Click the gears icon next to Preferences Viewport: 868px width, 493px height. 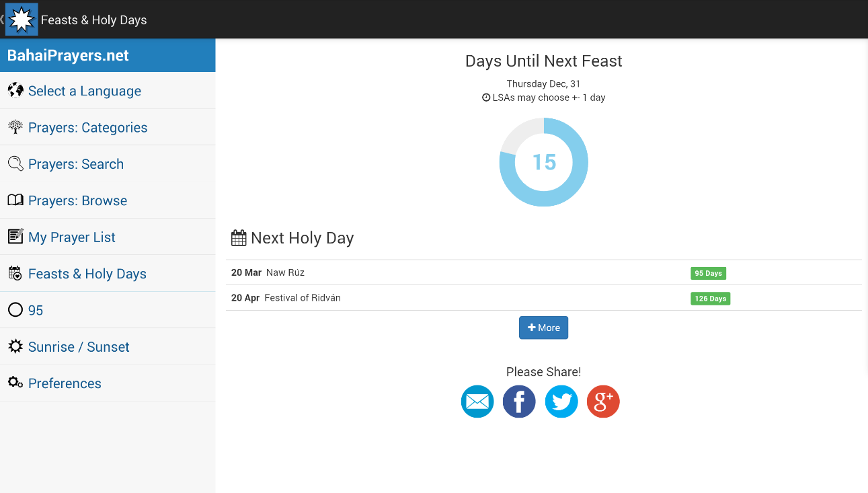click(15, 383)
